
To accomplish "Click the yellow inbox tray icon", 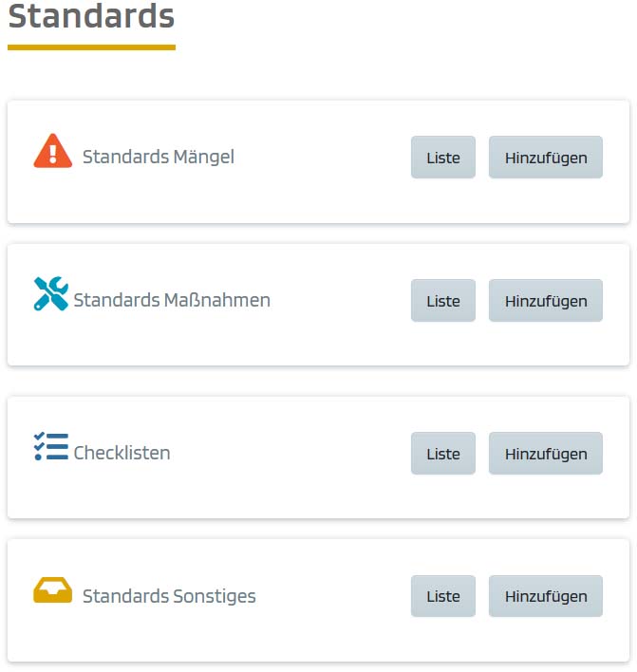I will (x=52, y=590).
